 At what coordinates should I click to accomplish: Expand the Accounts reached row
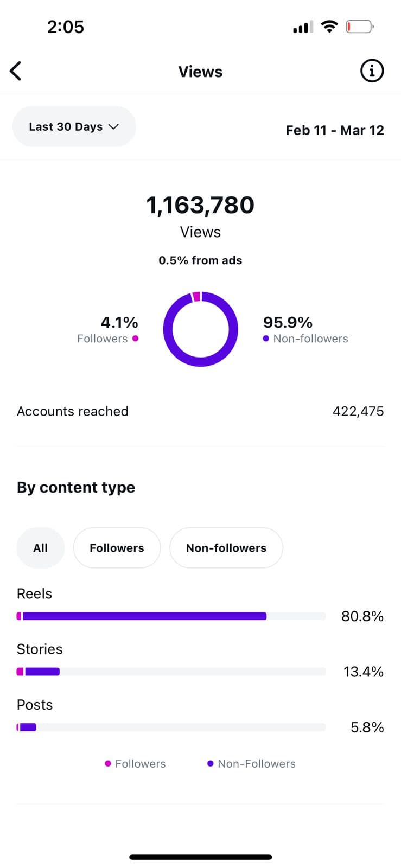coord(200,411)
